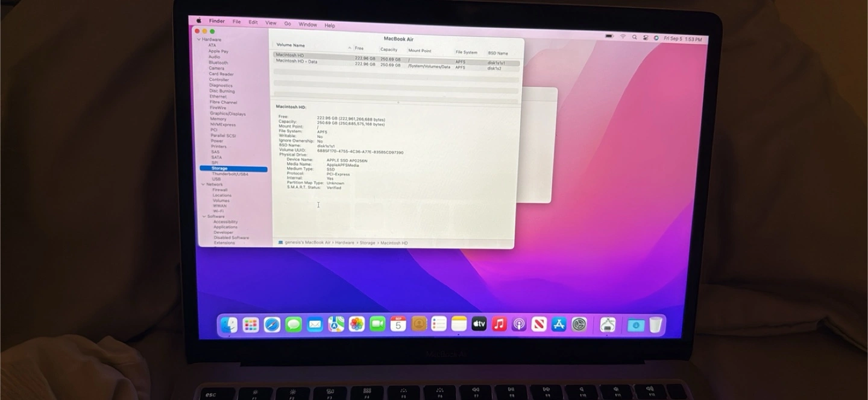This screenshot has width=868, height=400.
Task: Click the Storage breadcrumb in path bar
Action: click(367, 243)
